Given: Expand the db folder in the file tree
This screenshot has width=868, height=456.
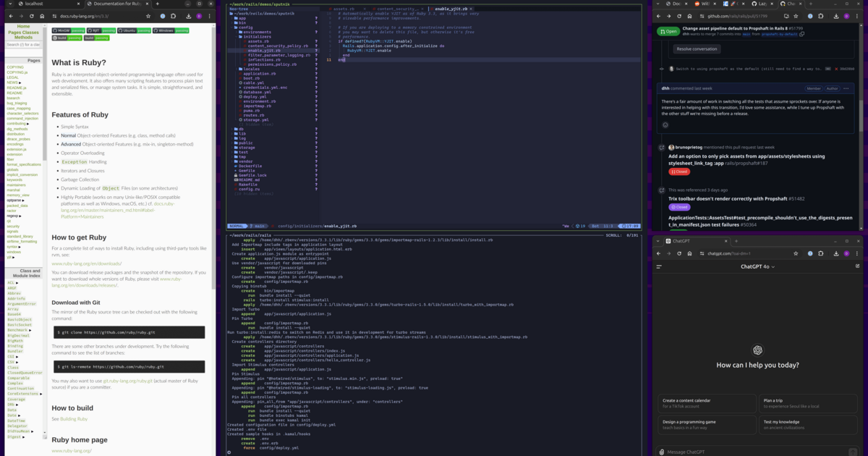Looking at the screenshot, I should (241, 129).
